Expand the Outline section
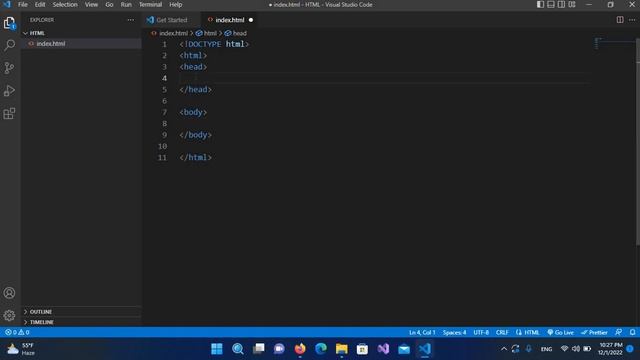 click(81, 311)
